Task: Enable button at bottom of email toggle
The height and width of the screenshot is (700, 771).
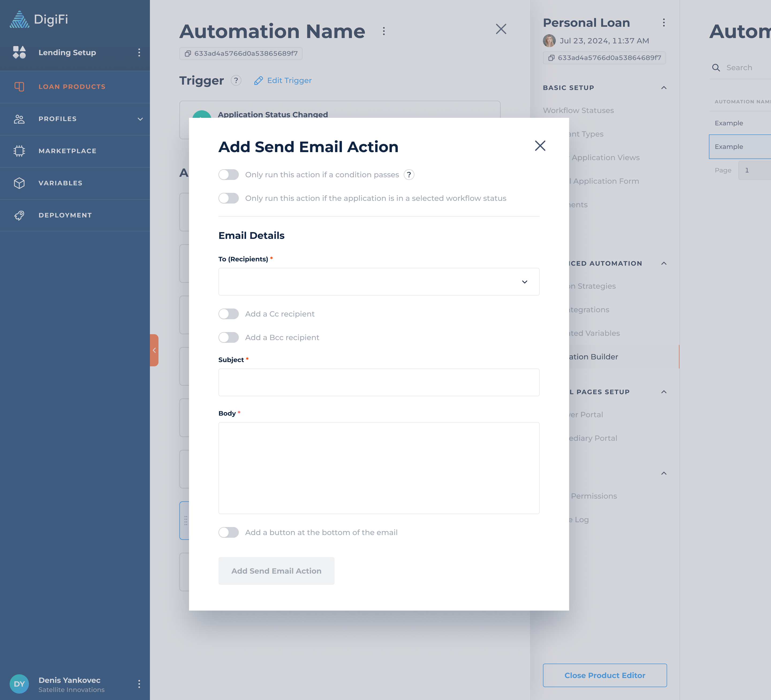Action: point(228,532)
